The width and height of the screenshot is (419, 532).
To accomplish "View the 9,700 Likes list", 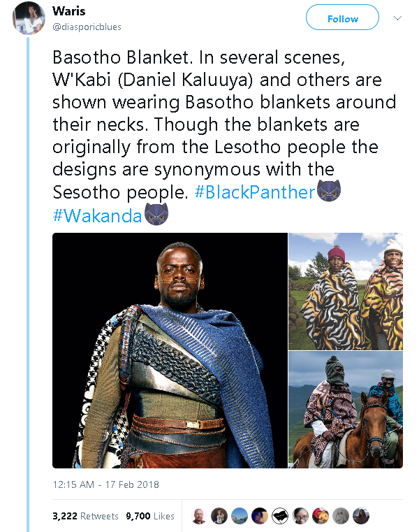I will click(x=149, y=517).
